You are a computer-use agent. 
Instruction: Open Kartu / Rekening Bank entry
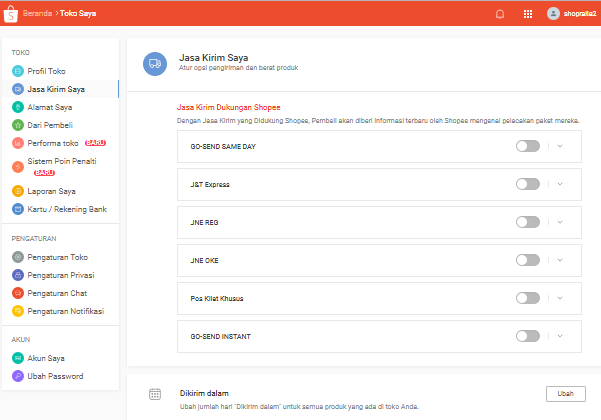tap(67, 209)
